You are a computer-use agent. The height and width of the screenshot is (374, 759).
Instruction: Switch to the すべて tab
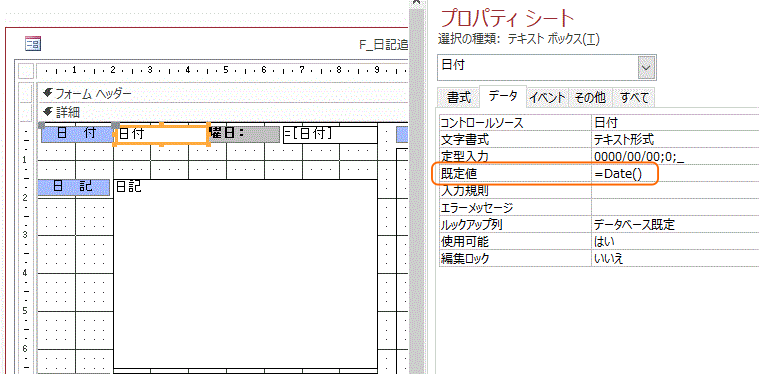[x=634, y=98]
